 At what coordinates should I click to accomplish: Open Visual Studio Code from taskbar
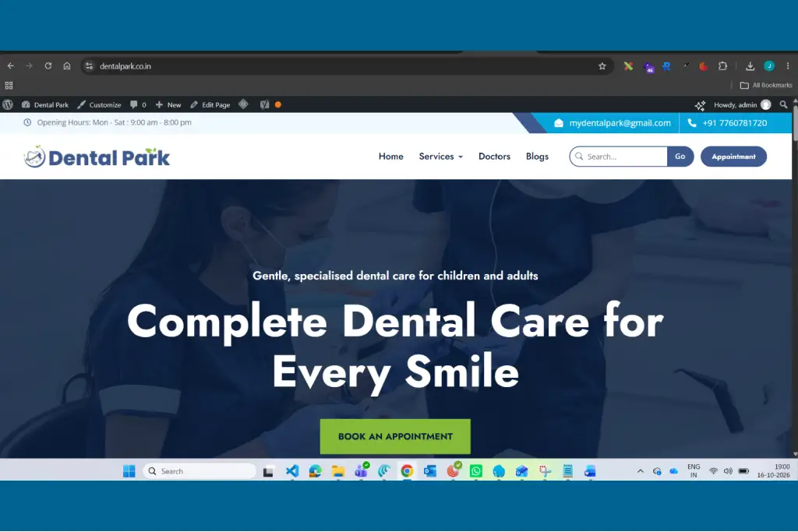click(292, 471)
